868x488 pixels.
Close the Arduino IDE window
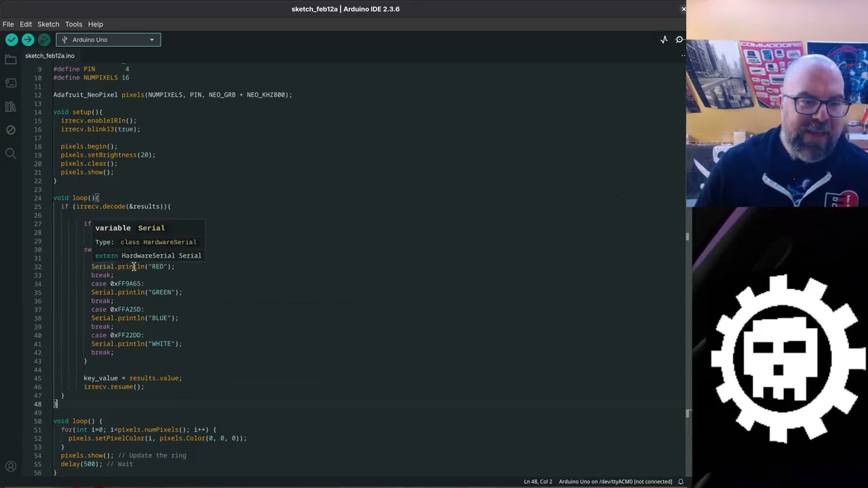pyautogui.click(x=683, y=9)
